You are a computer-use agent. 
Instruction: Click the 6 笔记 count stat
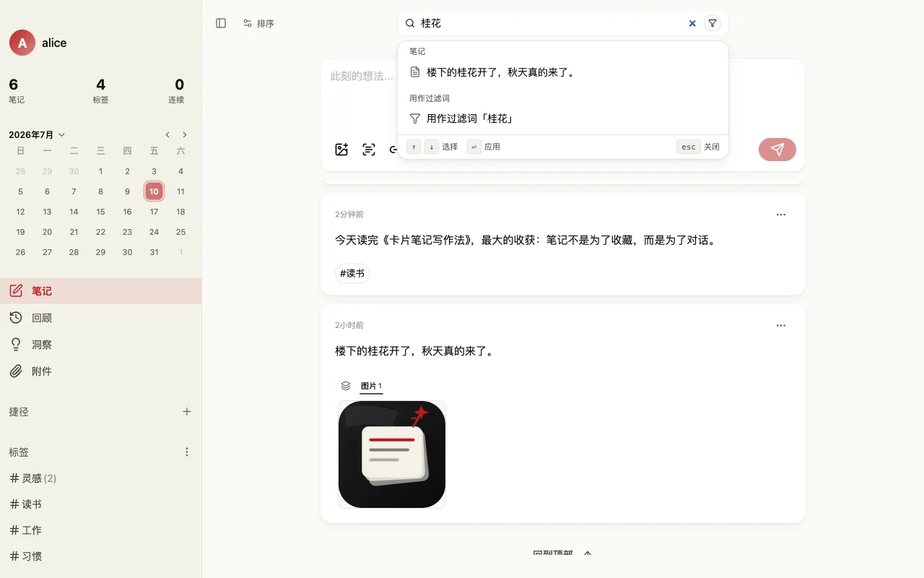click(18, 90)
